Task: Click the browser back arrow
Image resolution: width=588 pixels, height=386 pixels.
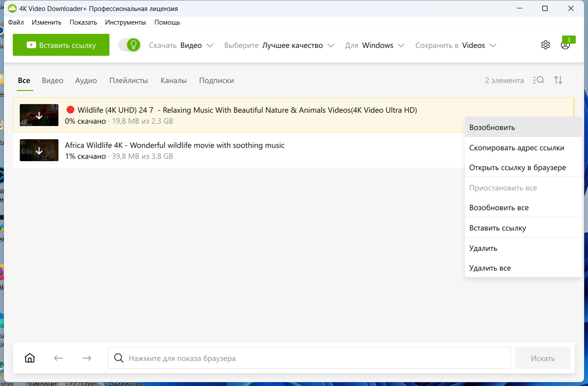Action: click(58, 358)
